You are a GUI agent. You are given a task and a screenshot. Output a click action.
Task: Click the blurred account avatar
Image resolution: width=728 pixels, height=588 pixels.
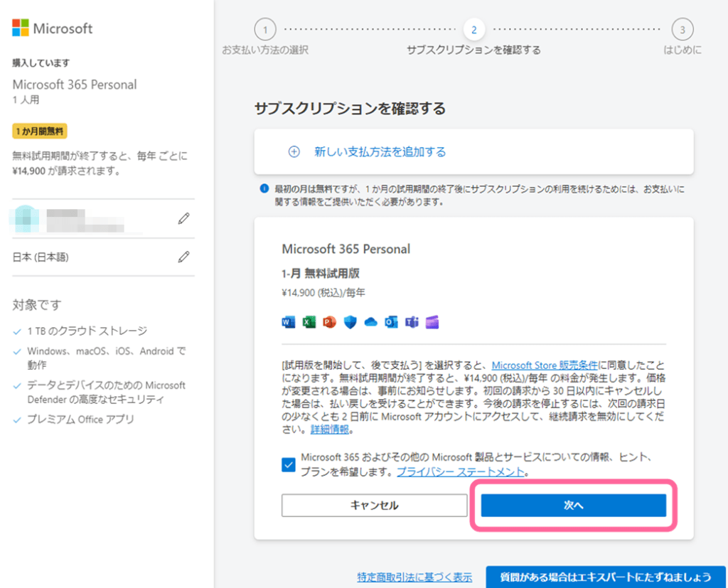point(27,219)
